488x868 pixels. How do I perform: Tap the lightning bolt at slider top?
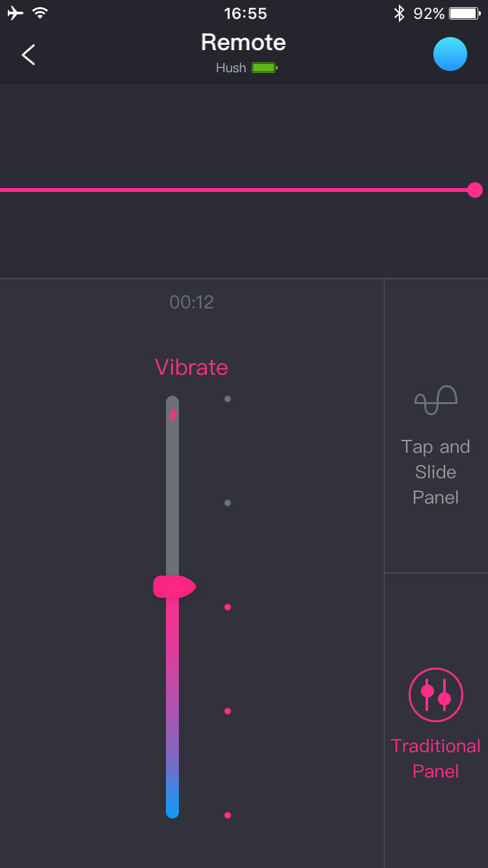click(x=172, y=414)
